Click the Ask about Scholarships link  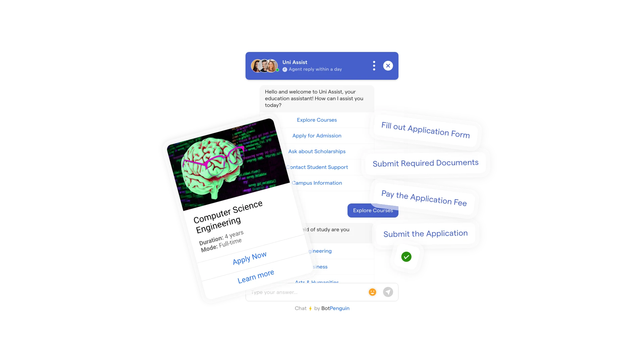coord(317,151)
